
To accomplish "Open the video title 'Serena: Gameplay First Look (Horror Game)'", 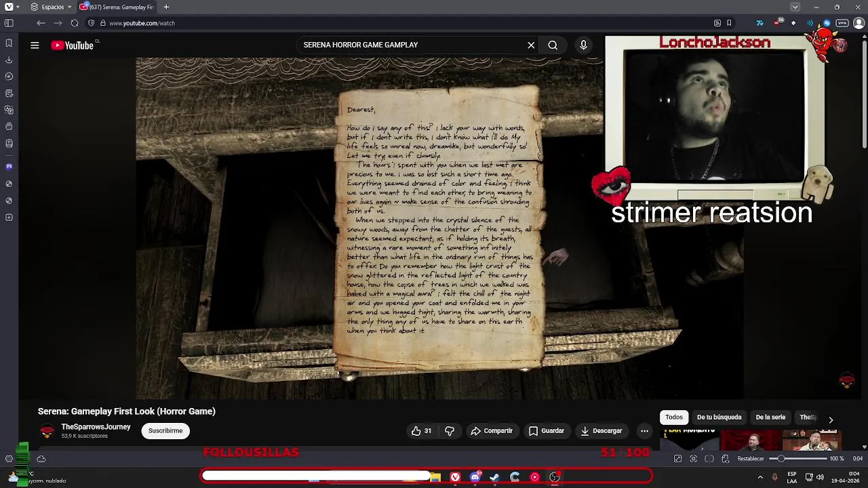I will tap(127, 411).
